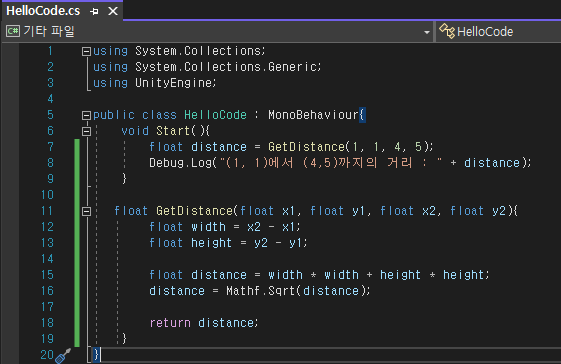561x364 pixels.
Task: Collapse the GetDistance method at line 11
Action: pyautogui.click(x=86, y=211)
